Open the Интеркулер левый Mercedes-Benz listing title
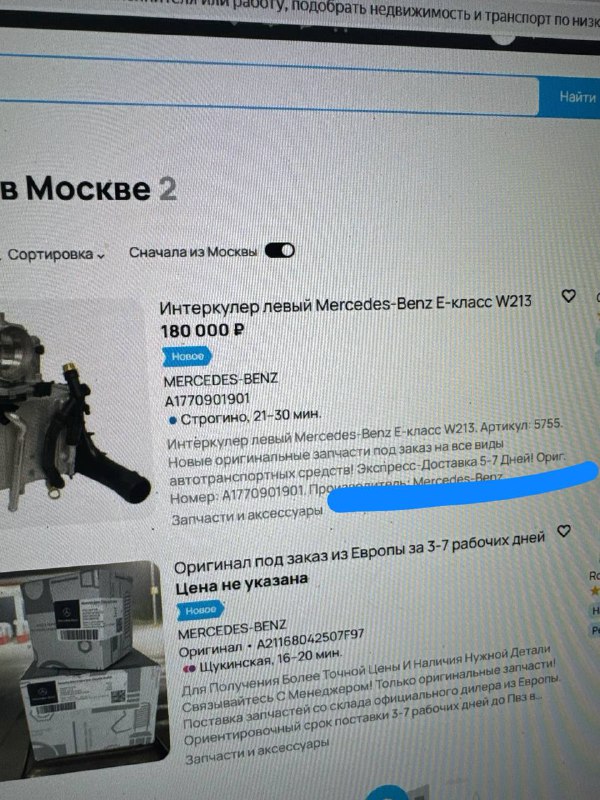 pos(345,305)
